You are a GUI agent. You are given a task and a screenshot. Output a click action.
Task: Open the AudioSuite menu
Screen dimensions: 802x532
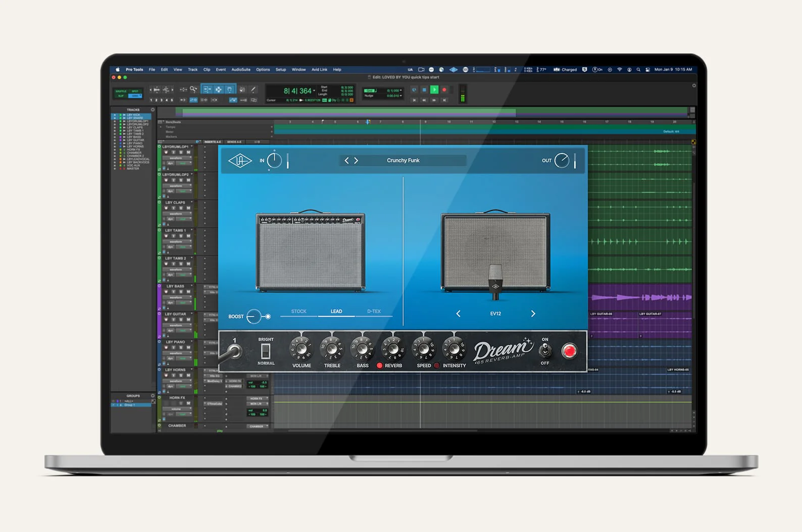[x=241, y=70]
